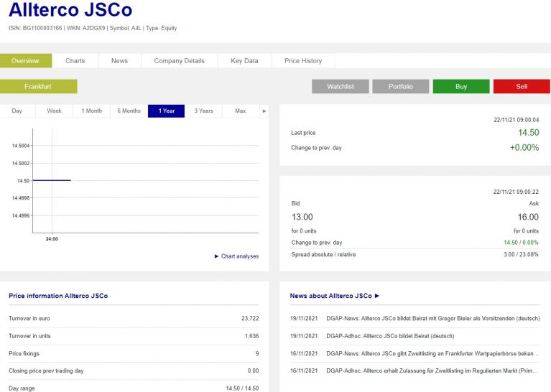The width and height of the screenshot is (551, 392).
Task: Click the Day range value 14.50 / 14.50
Action: (x=243, y=388)
